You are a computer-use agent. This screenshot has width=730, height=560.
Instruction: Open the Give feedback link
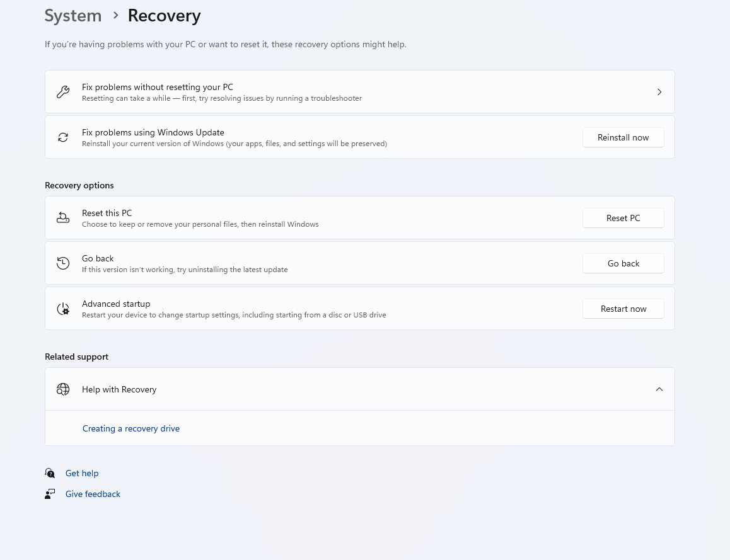click(93, 494)
